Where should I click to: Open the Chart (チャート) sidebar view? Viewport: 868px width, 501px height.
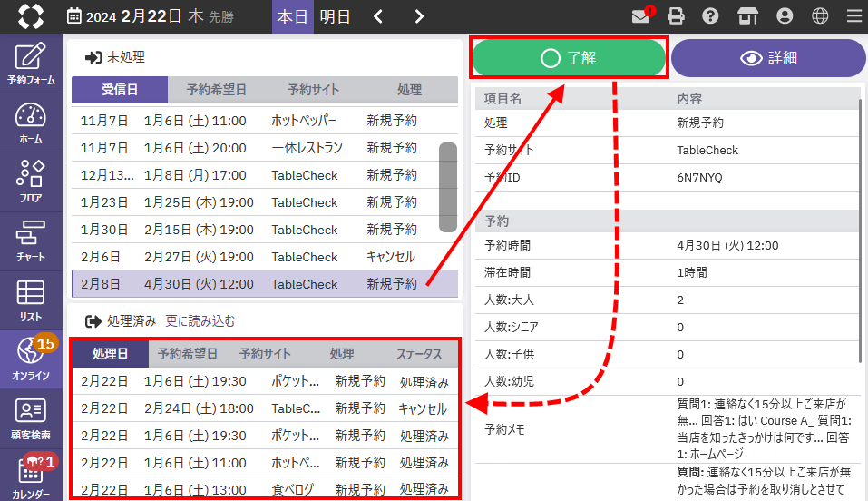[x=31, y=241]
